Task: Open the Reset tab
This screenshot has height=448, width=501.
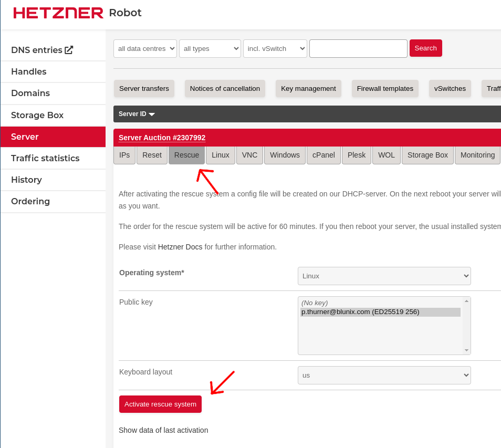Action: click(x=151, y=155)
